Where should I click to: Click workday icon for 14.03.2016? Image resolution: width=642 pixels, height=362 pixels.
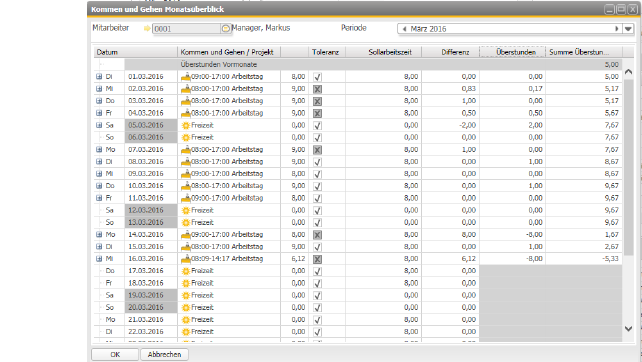pos(186,235)
